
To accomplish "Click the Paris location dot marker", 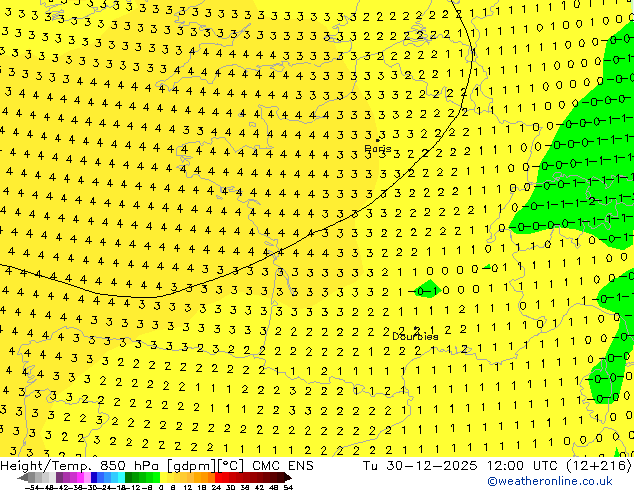I will (x=378, y=140).
